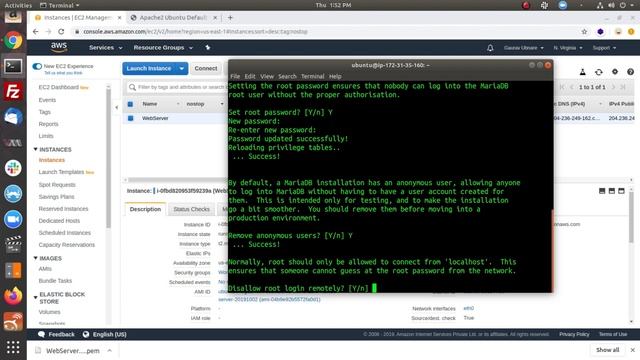Open the terminal Help menu
640x360 pixels.
[x=335, y=76]
